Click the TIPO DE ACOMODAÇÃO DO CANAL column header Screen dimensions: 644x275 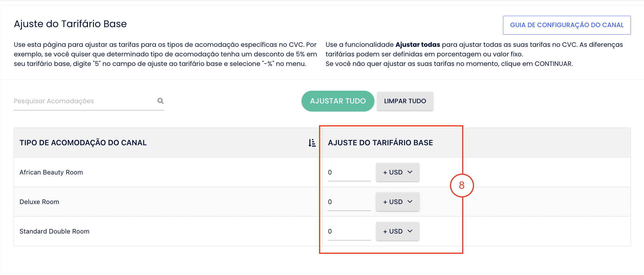tap(83, 143)
